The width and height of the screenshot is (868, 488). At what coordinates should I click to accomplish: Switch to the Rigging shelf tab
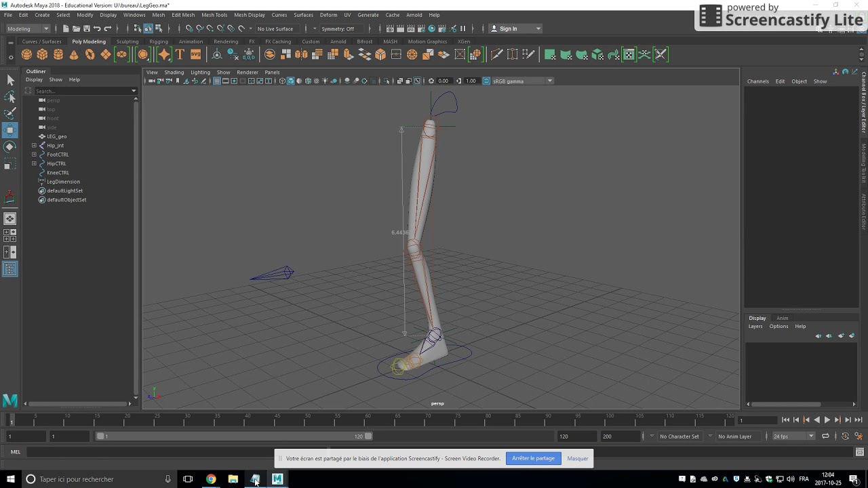159,41
